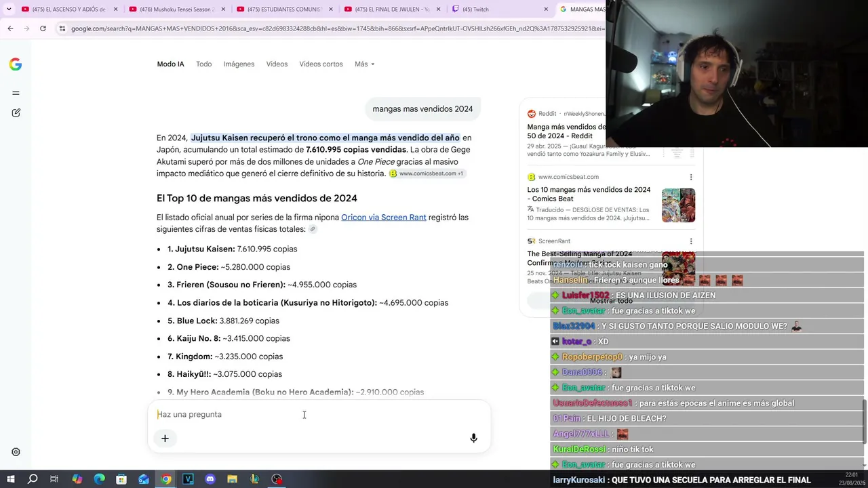Image resolution: width=868 pixels, height=488 pixels.
Task: Select the Modo IA tab
Action: click(170, 64)
